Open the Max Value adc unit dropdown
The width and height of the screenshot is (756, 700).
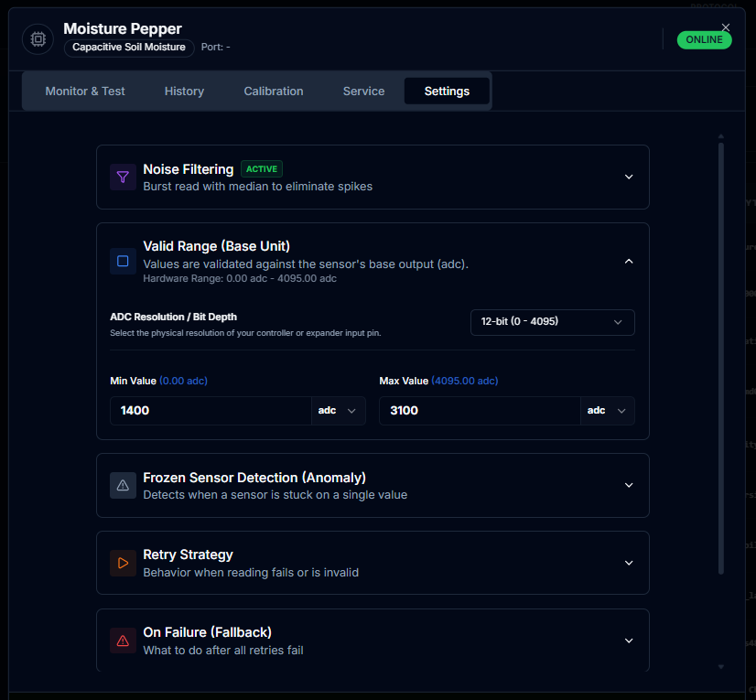pyautogui.click(x=608, y=411)
